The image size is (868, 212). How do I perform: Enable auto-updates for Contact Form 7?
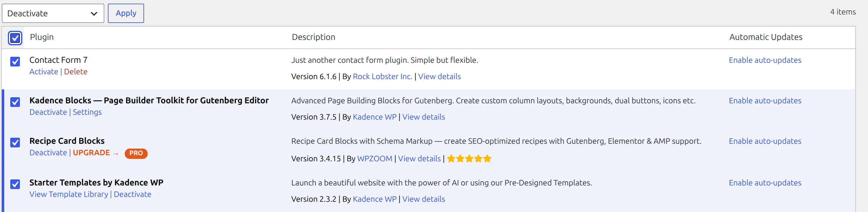coord(765,60)
